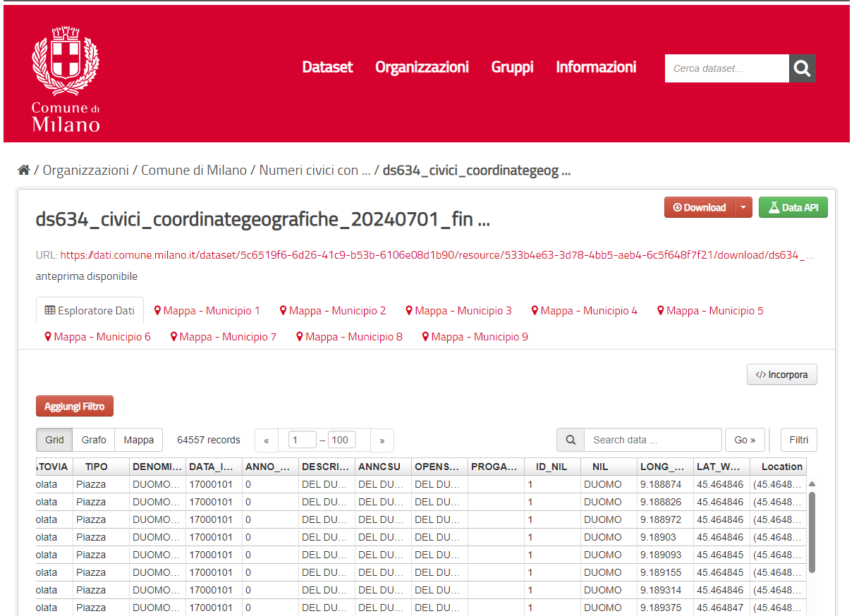This screenshot has width=866, height=616.
Task: Expand the Download dropdown arrow
Action: [743, 207]
